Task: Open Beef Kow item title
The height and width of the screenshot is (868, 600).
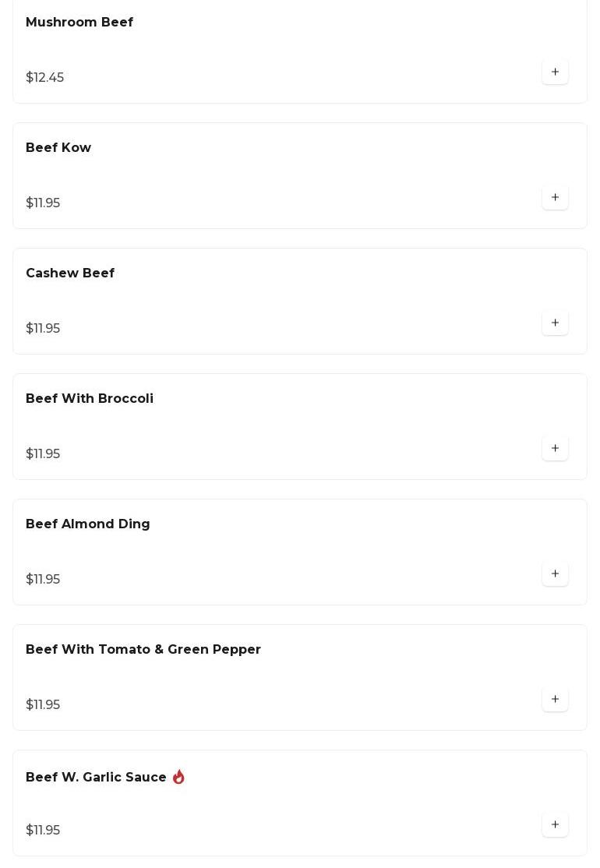Action: (x=58, y=148)
